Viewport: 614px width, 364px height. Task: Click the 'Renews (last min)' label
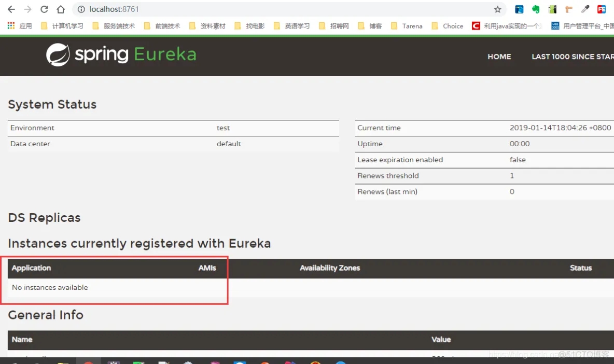coord(387,192)
